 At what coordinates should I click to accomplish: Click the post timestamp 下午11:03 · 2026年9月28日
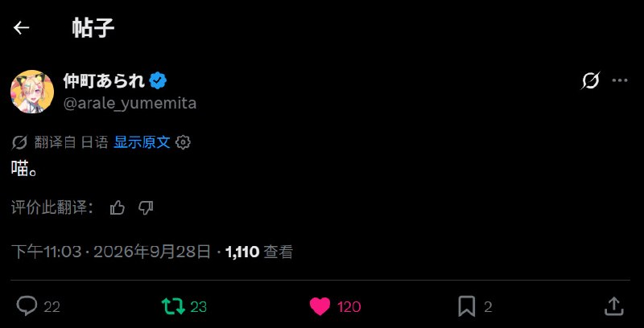(111, 252)
